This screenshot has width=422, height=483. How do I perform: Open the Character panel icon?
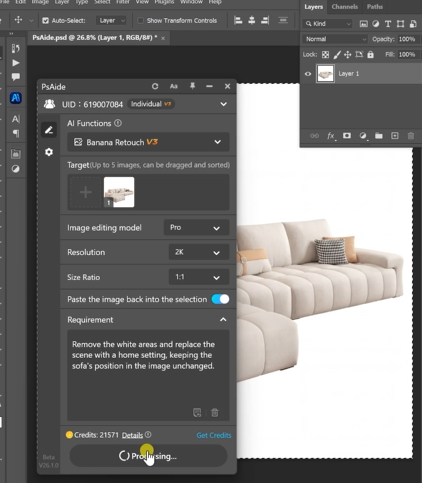click(x=15, y=119)
